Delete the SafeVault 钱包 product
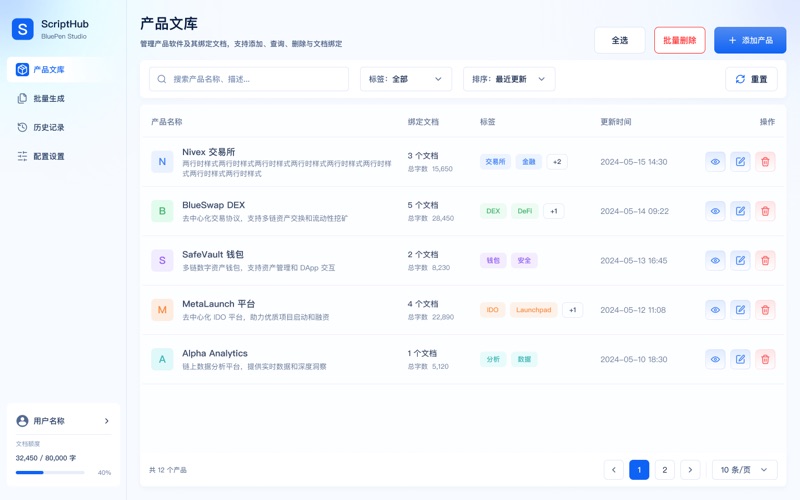This screenshot has height=500, width=800. tap(765, 261)
